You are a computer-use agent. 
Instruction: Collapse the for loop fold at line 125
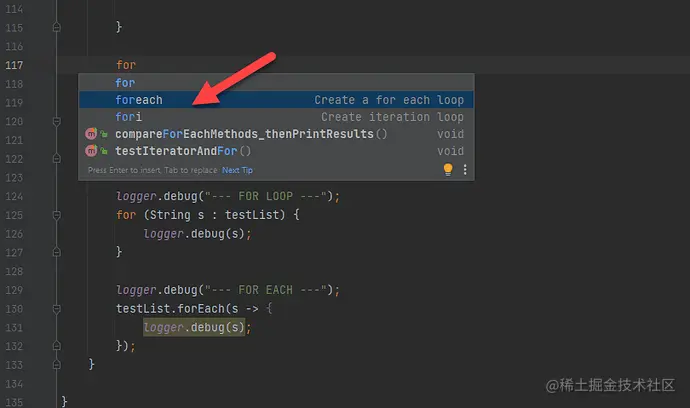pos(56,215)
